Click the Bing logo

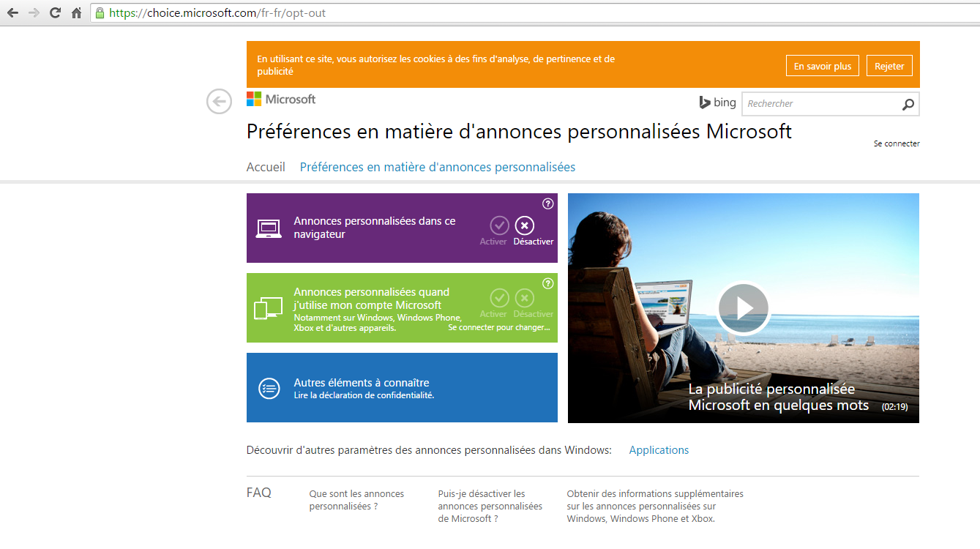pyautogui.click(x=717, y=102)
